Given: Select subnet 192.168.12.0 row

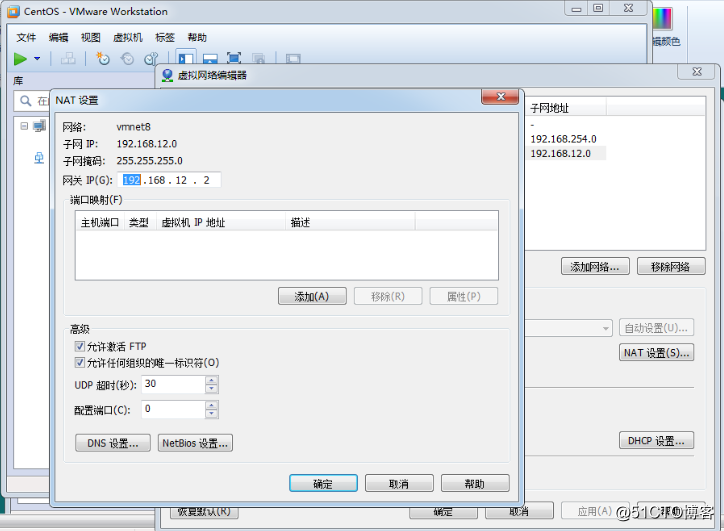Looking at the screenshot, I should tap(566, 153).
